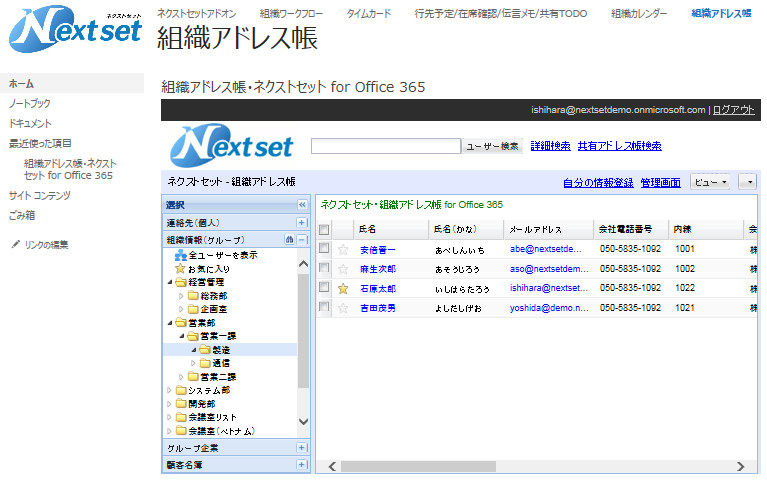
Task: Click the 会議室リスト folder icon
Action: click(x=181, y=417)
